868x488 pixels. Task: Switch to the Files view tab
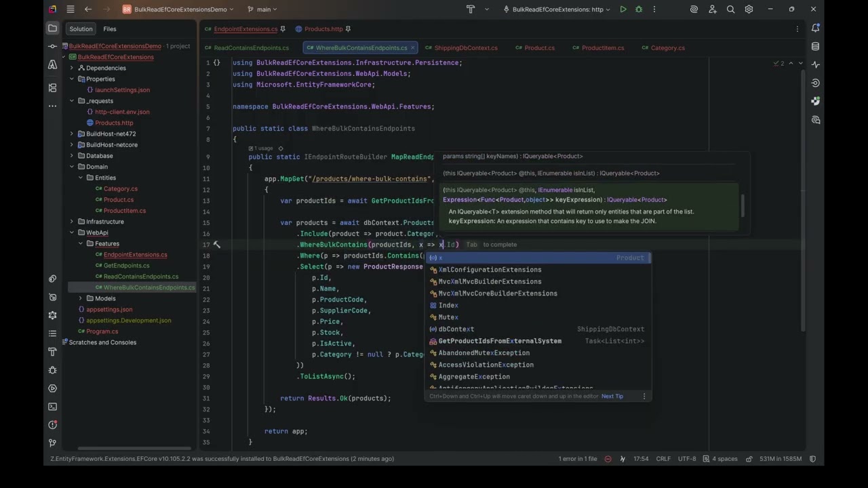pyautogui.click(x=110, y=29)
